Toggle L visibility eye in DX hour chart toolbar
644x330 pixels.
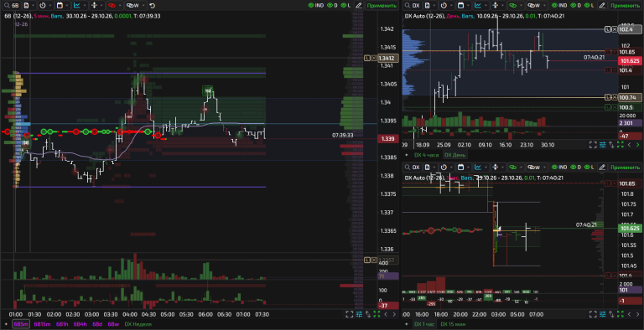pyautogui.click(x=587, y=167)
